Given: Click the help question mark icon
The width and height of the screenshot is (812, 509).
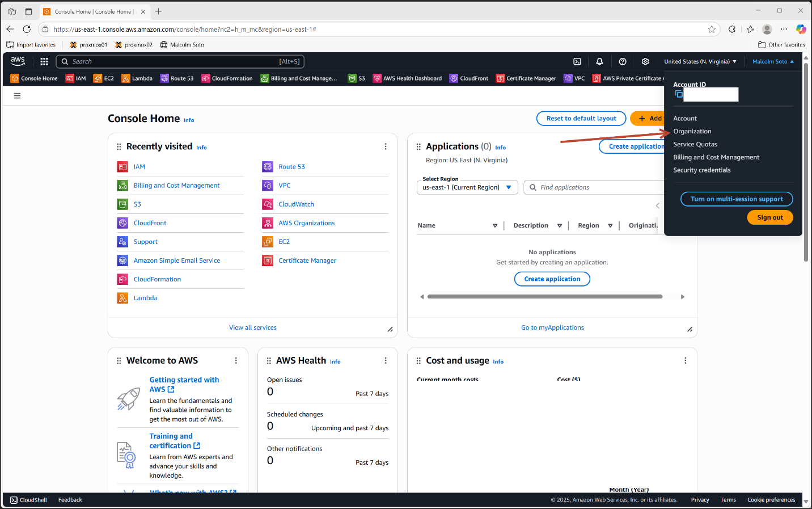Looking at the screenshot, I should (623, 61).
